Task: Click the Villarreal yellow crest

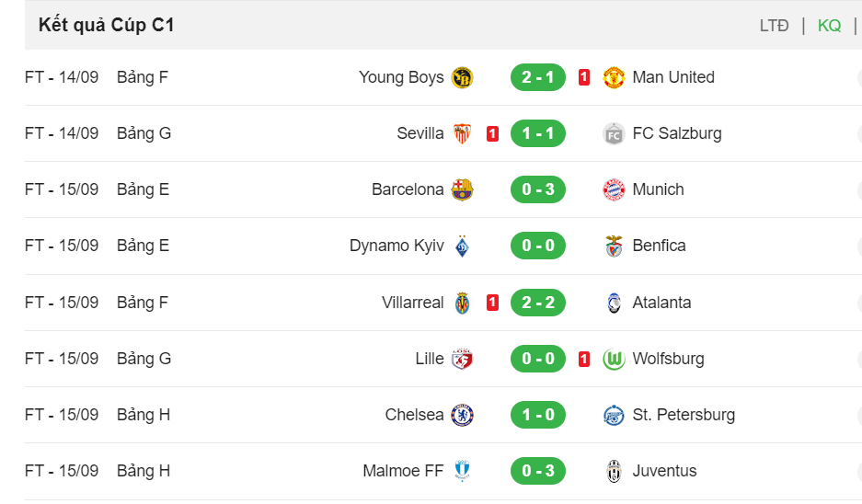Action: 462,303
